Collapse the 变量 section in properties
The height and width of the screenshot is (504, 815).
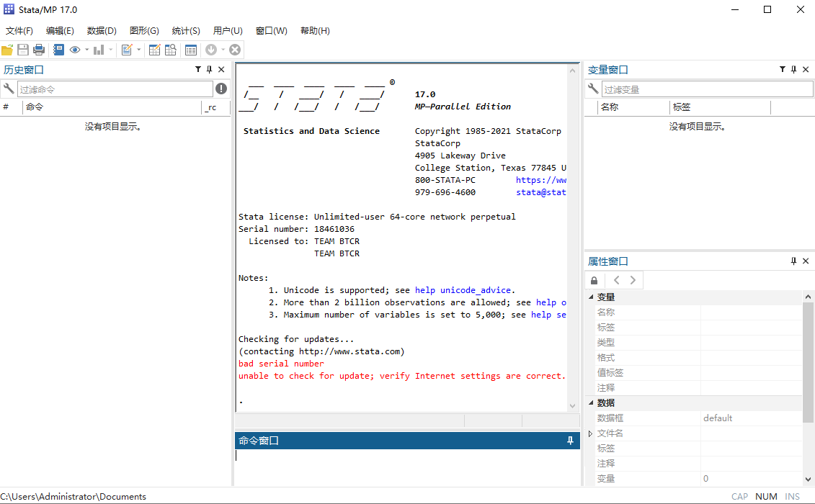[x=591, y=297]
